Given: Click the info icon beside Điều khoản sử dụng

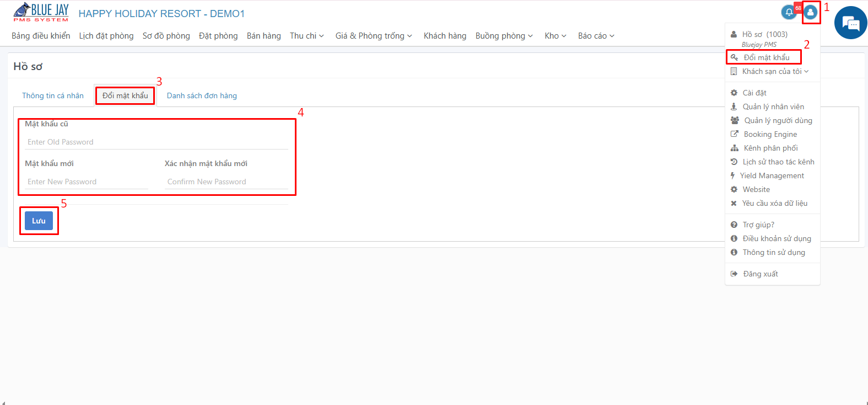Looking at the screenshot, I should [734, 238].
